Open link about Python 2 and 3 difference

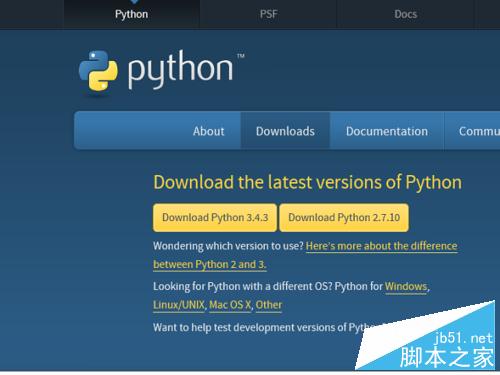pos(381,246)
